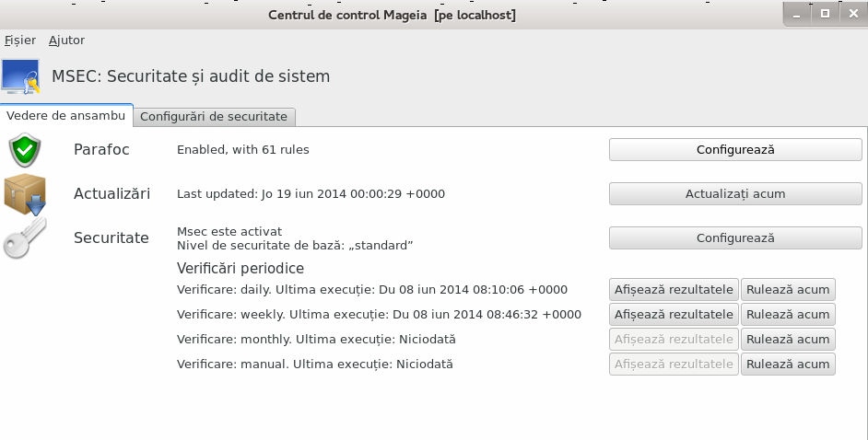
Task: Maximize the Mageia control center window
Action: click(x=825, y=14)
